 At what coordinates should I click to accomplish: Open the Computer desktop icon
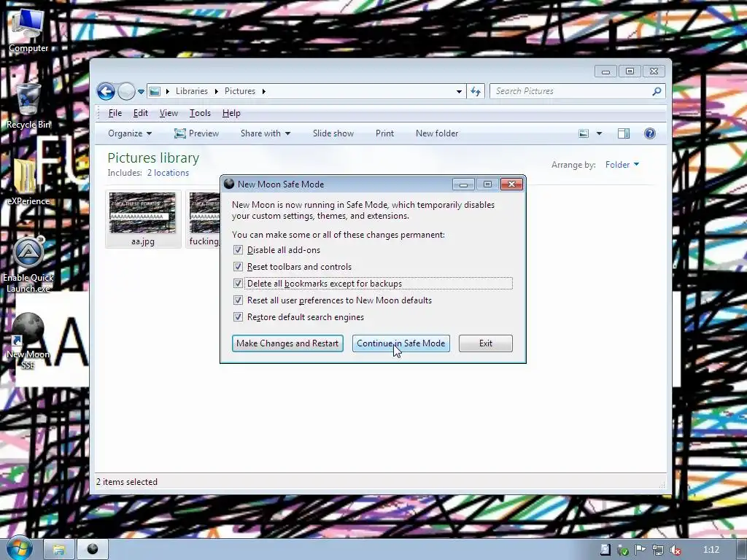pos(28,31)
